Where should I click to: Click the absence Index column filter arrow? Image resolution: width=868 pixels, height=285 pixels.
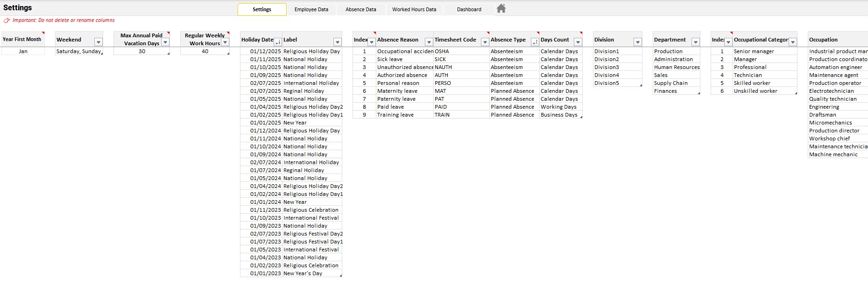click(x=372, y=42)
